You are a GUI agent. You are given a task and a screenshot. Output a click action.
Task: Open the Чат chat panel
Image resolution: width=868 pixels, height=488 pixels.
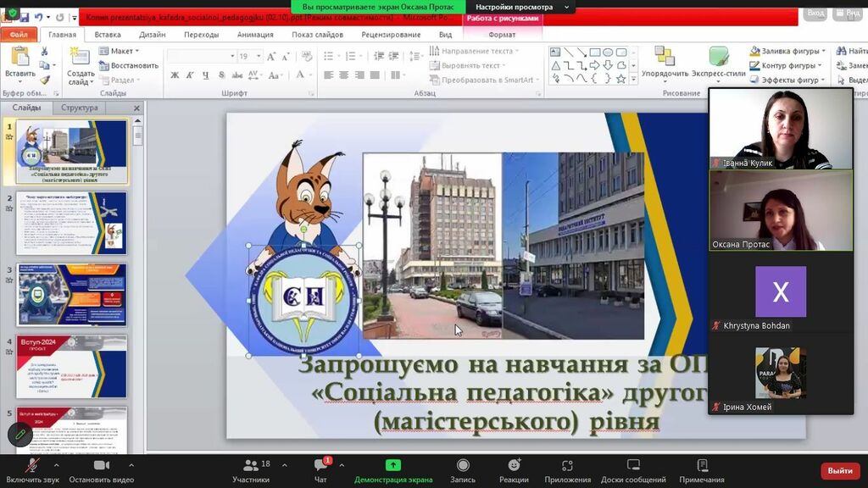tap(320, 466)
